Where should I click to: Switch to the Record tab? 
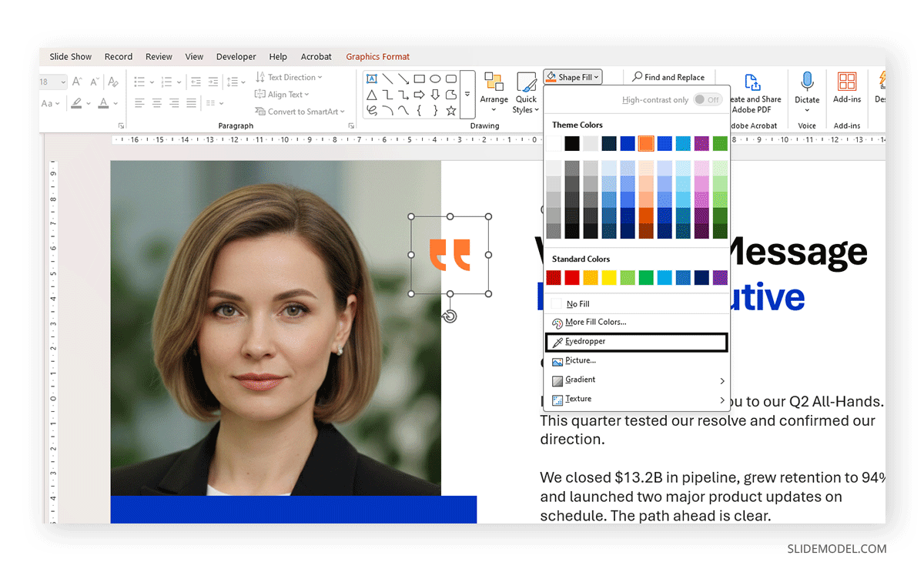click(119, 57)
